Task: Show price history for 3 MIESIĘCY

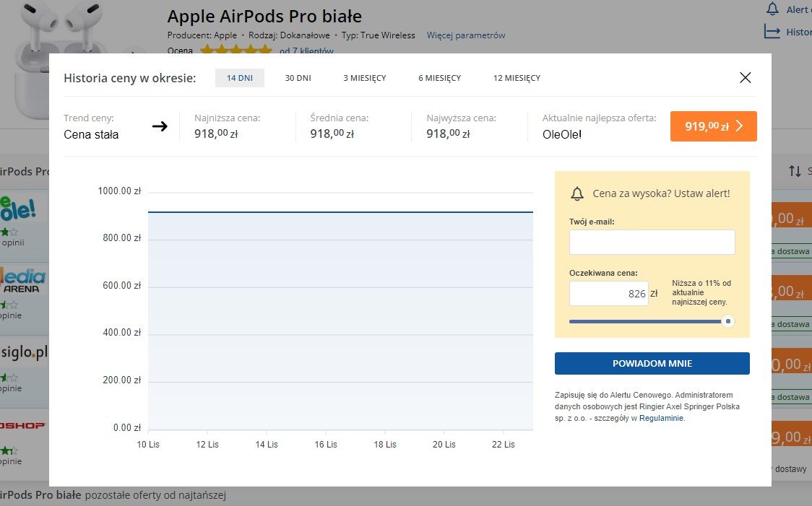Action: (x=365, y=78)
